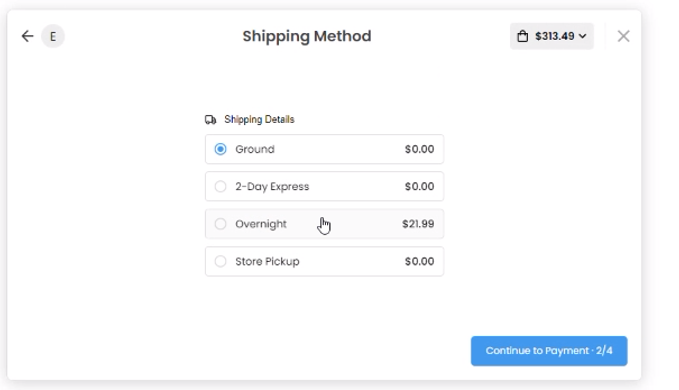Click the Store Pickup $0.00 price
This screenshot has width=679, height=390.
pos(419,261)
